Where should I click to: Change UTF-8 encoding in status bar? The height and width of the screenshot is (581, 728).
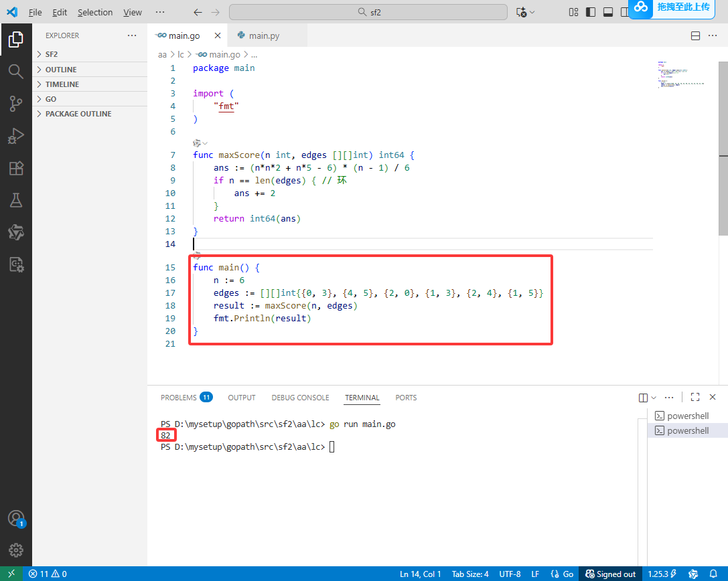click(510, 574)
